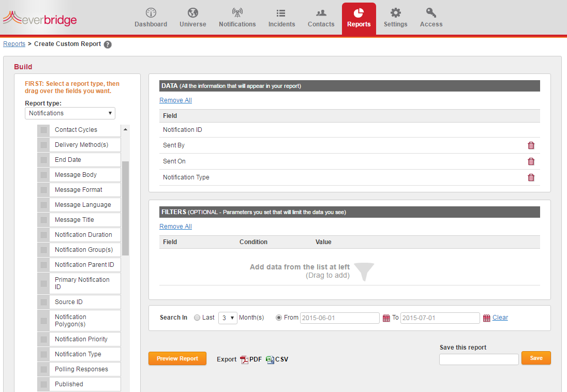567x392 pixels.
Task: Open Contacts using the people icon
Action: [321, 13]
